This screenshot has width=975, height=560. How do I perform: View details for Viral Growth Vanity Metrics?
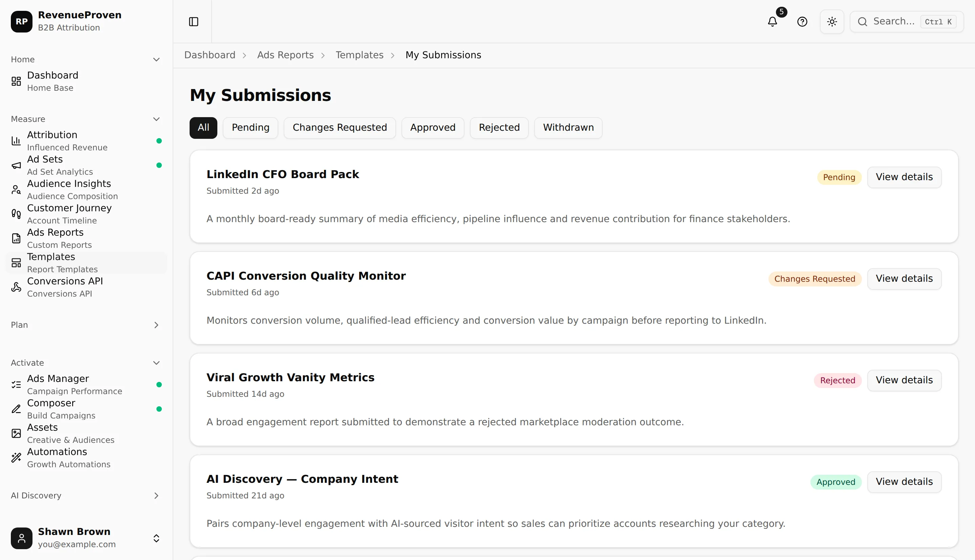[x=904, y=380]
